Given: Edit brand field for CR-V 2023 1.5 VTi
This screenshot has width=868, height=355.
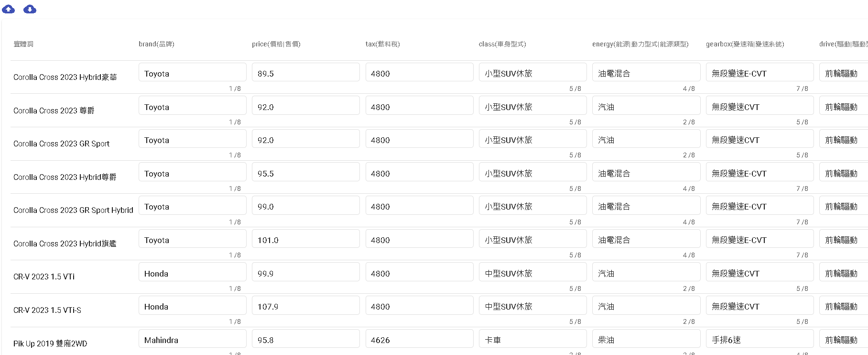Looking at the screenshot, I should click(193, 272).
